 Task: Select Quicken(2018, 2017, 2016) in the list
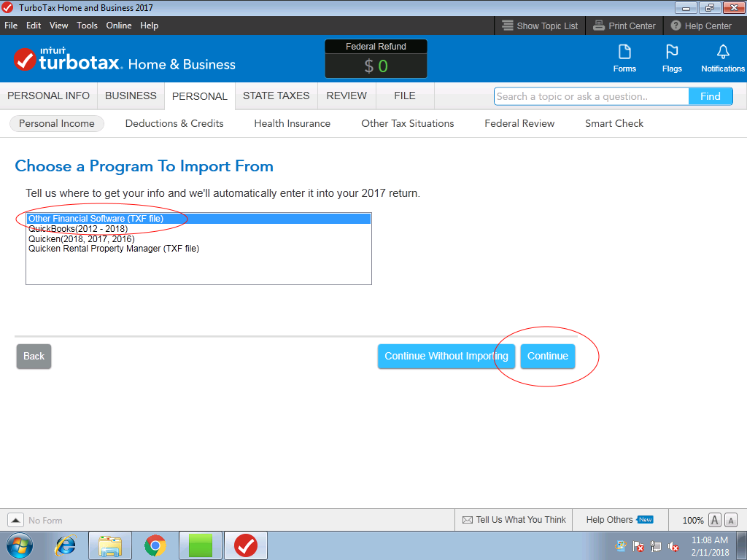198,238
